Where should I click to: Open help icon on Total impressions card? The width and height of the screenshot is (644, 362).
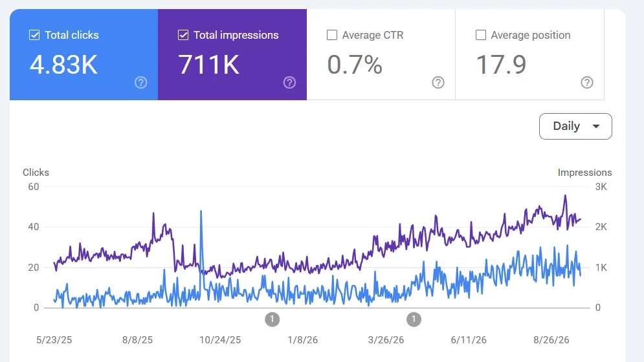click(289, 83)
